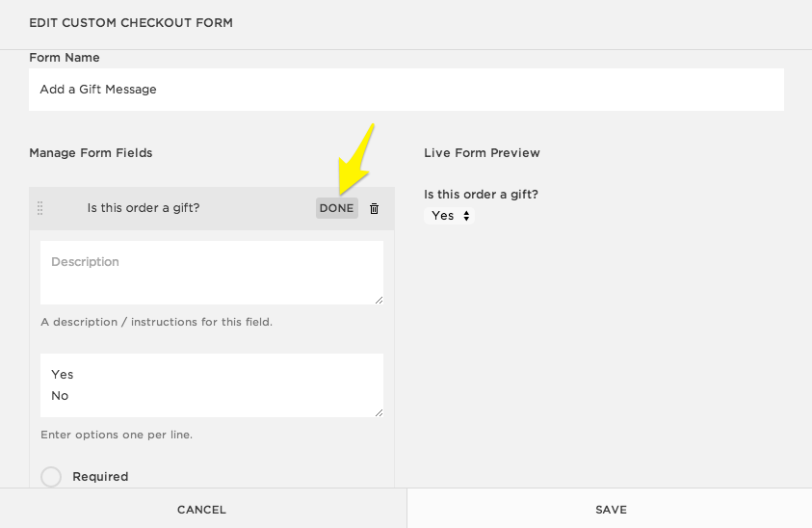Click the 'Enter options one per line' hint
The width and height of the screenshot is (812, 528).
pyautogui.click(x=117, y=435)
